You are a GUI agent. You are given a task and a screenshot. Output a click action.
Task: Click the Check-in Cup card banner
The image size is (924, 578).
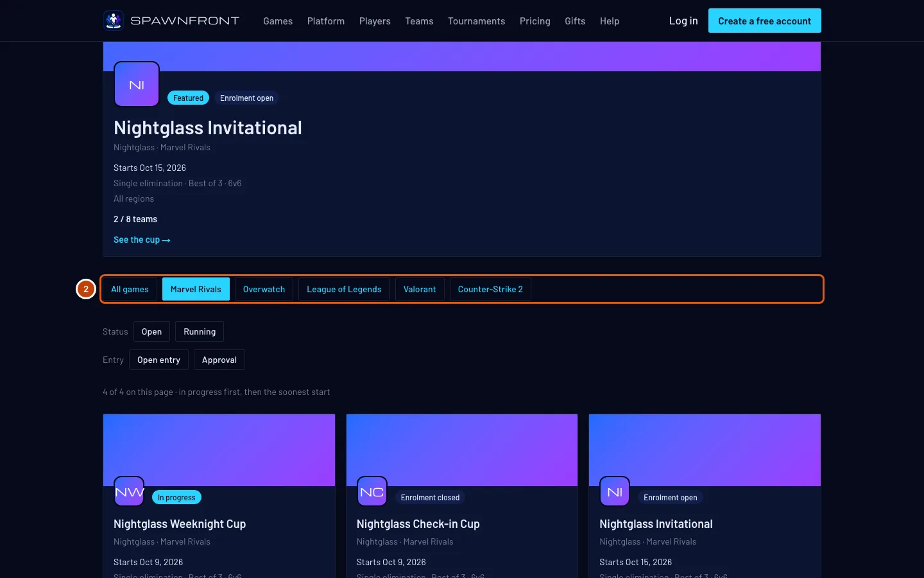pos(462,450)
